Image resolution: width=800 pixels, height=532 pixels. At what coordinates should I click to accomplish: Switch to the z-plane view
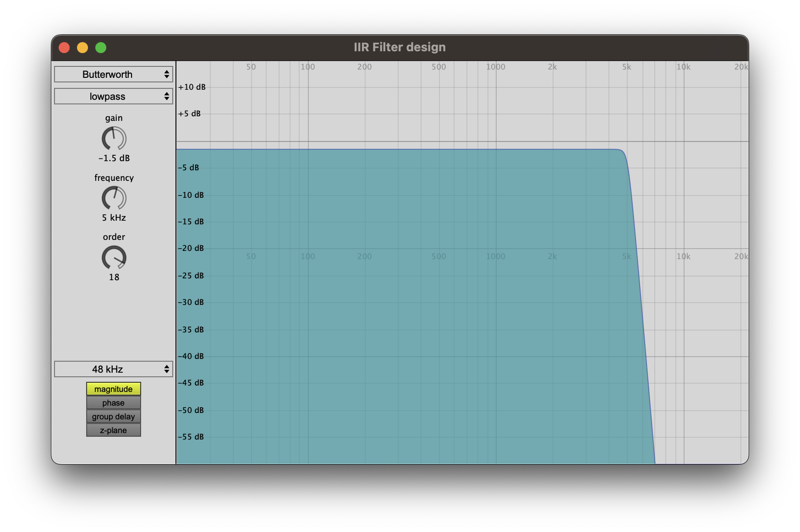(114, 430)
